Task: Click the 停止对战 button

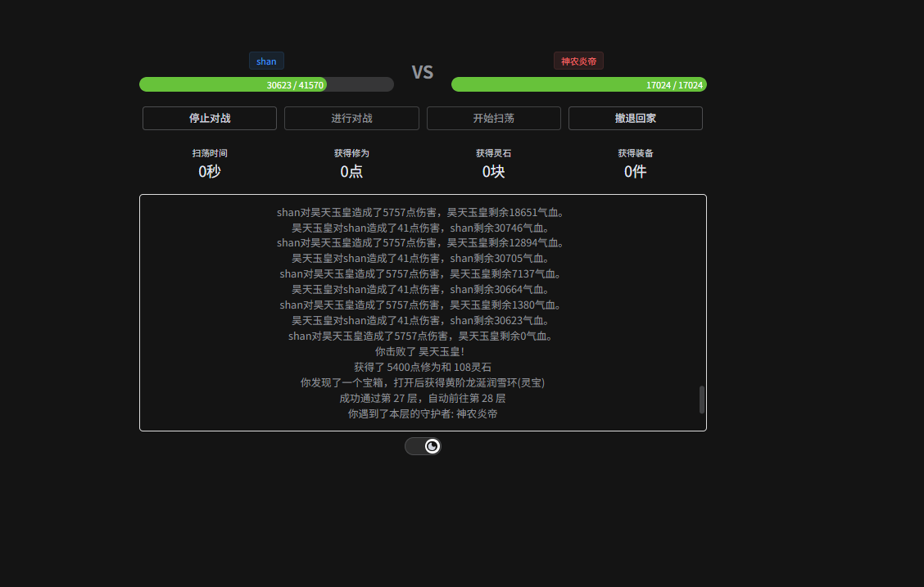Action: [210, 118]
